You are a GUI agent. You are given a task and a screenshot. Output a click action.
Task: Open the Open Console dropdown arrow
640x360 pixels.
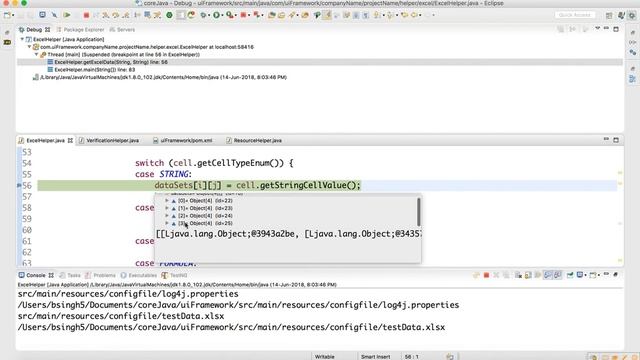pos(599,275)
